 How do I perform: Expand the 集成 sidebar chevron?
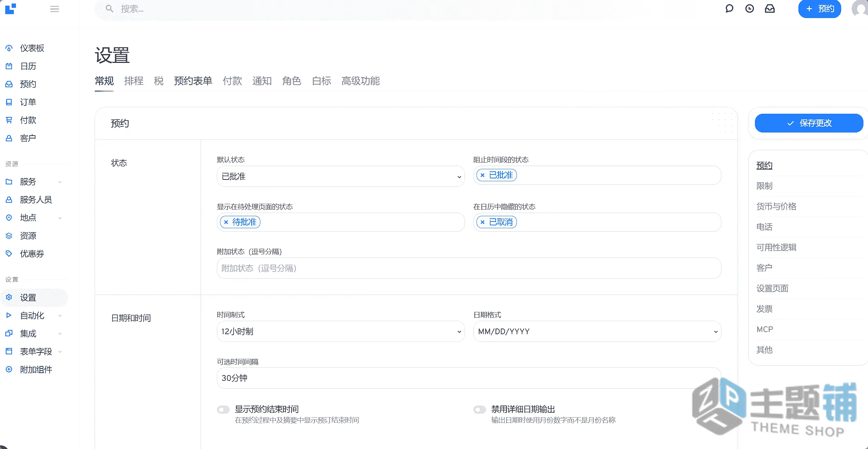coord(60,334)
